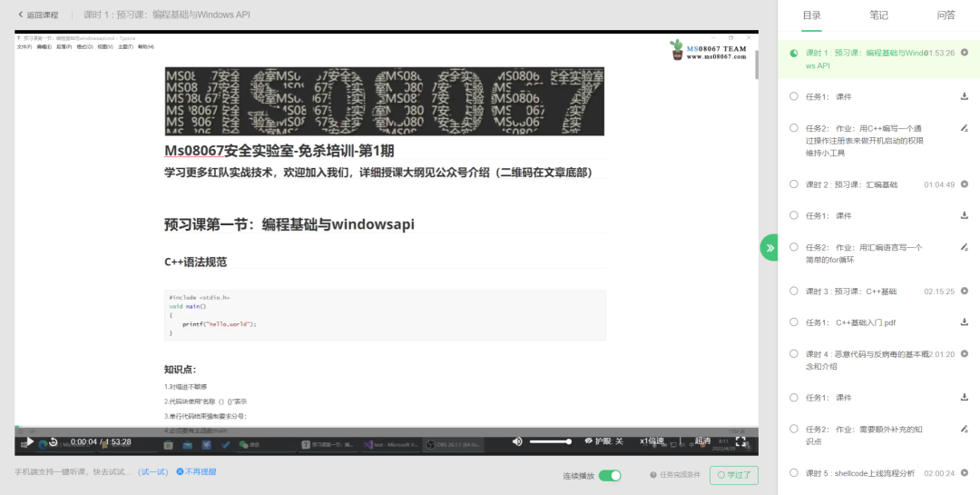Dismiss reminder with 不再提醒
Image resolution: width=980 pixels, height=495 pixels.
click(x=196, y=472)
